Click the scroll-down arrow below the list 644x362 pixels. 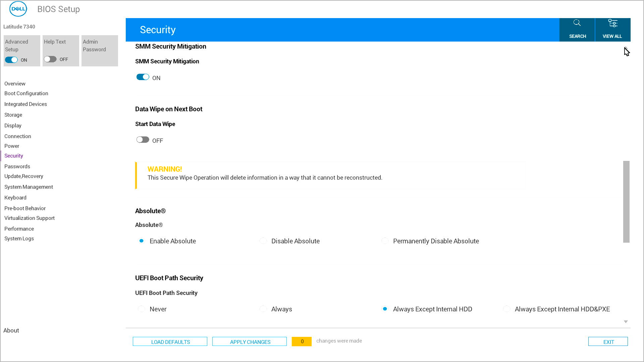(626, 321)
